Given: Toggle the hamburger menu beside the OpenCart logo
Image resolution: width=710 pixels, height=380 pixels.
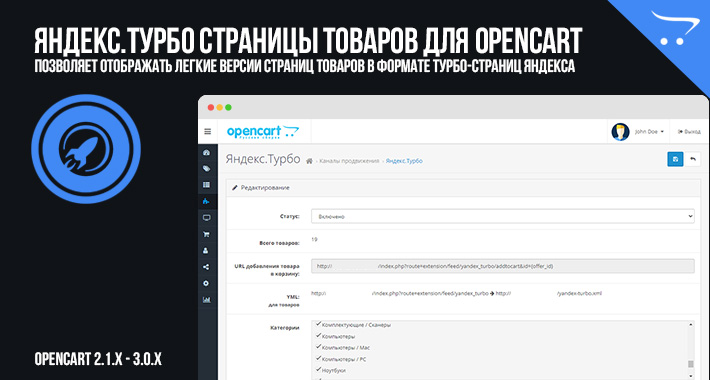Looking at the screenshot, I should tap(207, 132).
